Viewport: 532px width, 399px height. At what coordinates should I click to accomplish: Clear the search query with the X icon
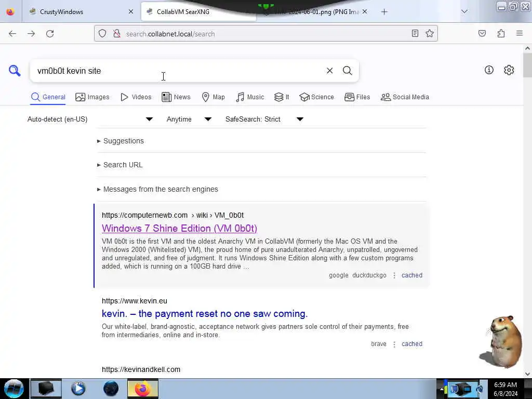[329, 71]
